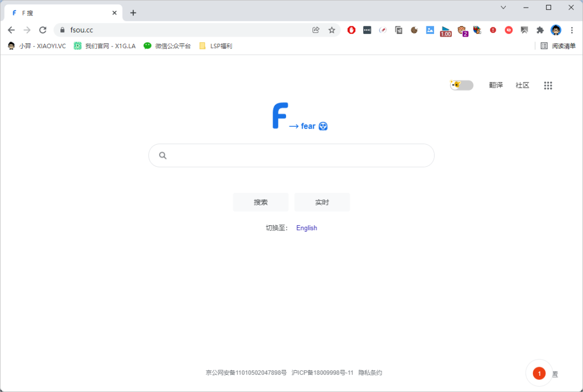
Task: Open the Chrome profile avatar
Action: pyautogui.click(x=556, y=30)
